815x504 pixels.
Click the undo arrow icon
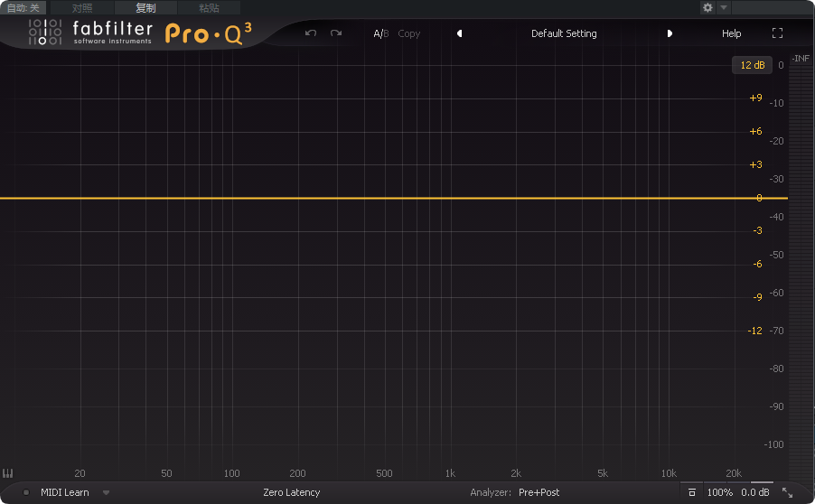311,33
